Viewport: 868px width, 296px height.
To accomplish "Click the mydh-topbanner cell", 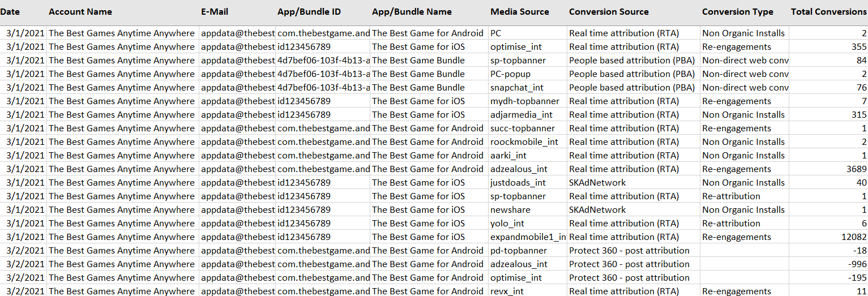I will pyautogui.click(x=524, y=101).
